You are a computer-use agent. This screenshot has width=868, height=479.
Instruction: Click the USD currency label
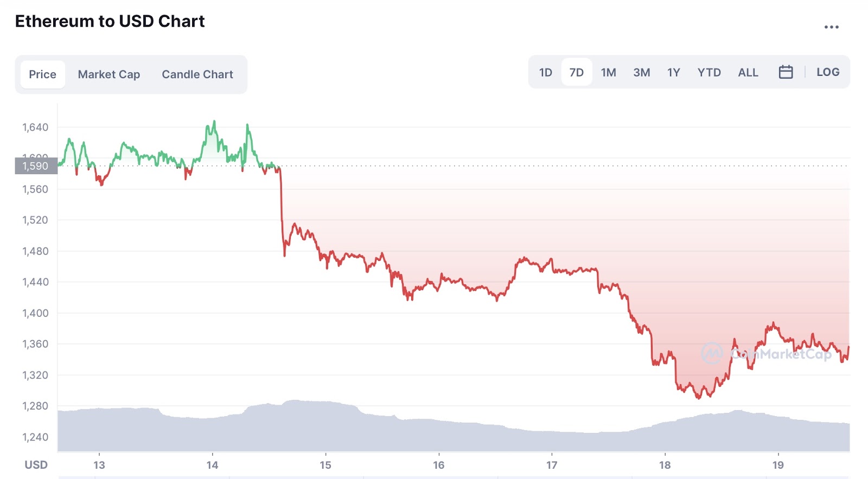(36, 465)
